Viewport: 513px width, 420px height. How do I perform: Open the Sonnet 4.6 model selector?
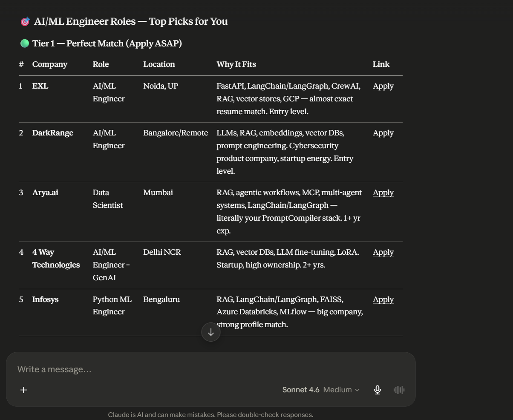pos(301,390)
